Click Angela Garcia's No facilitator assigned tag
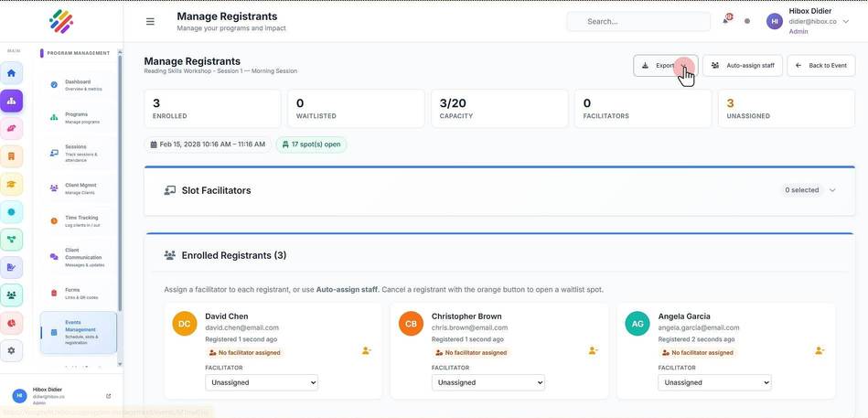Image resolution: width=868 pixels, height=418 pixels. click(x=697, y=353)
